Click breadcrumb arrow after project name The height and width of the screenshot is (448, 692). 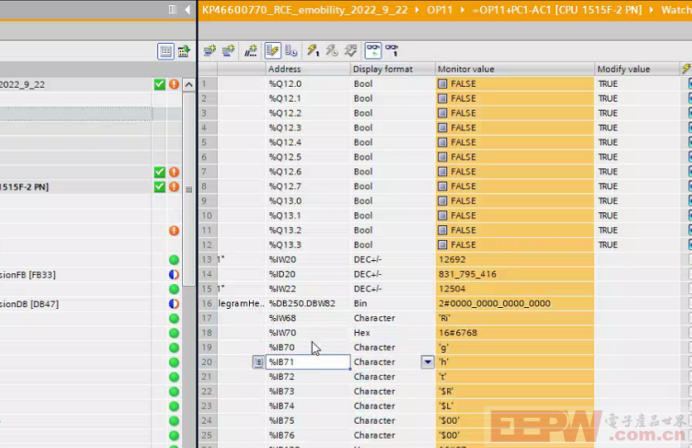tap(417, 10)
